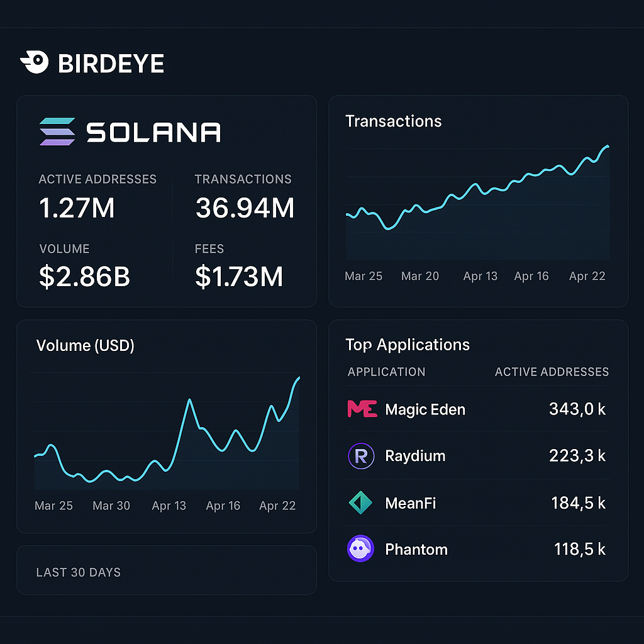The width and height of the screenshot is (644, 644).
Task: Enable the ACTIVE ADDRESSES metric display
Action: (x=98, y=179)
